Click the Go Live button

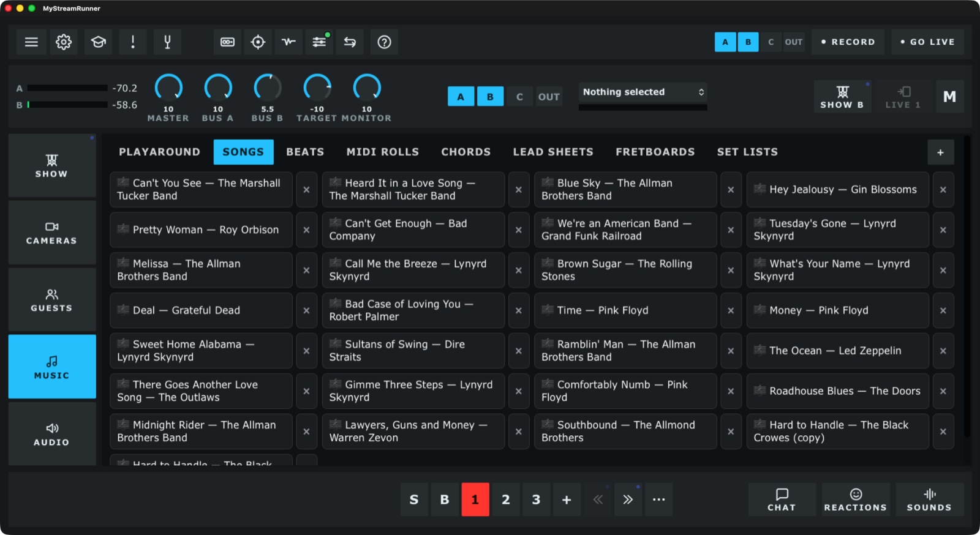tap(927, 42)
